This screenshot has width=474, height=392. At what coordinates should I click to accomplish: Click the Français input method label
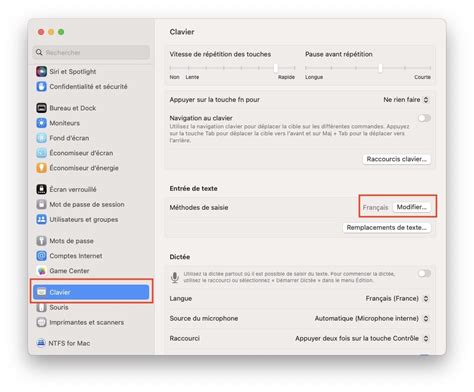(x=375, y=207)
